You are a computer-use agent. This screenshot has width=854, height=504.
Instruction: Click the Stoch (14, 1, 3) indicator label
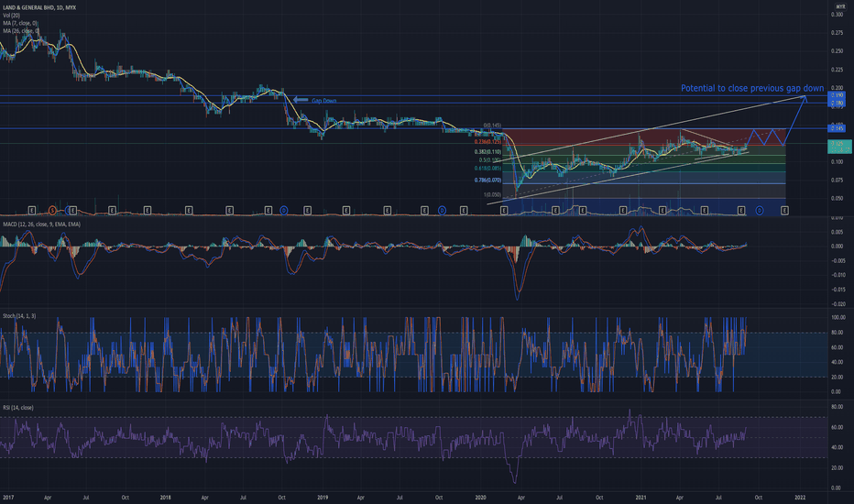pyautogui.click(x=19, y=315)
